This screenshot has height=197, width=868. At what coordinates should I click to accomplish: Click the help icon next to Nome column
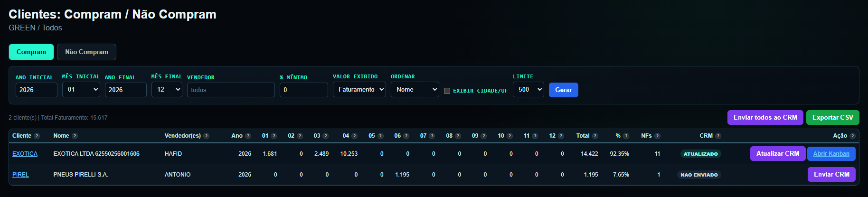point(75,136)
